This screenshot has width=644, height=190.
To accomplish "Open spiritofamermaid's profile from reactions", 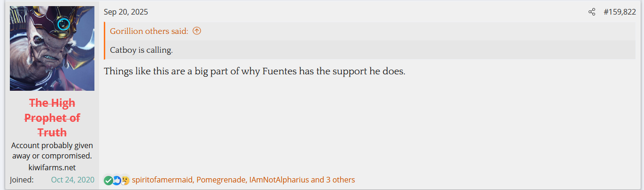I will (x=162, y=180).
